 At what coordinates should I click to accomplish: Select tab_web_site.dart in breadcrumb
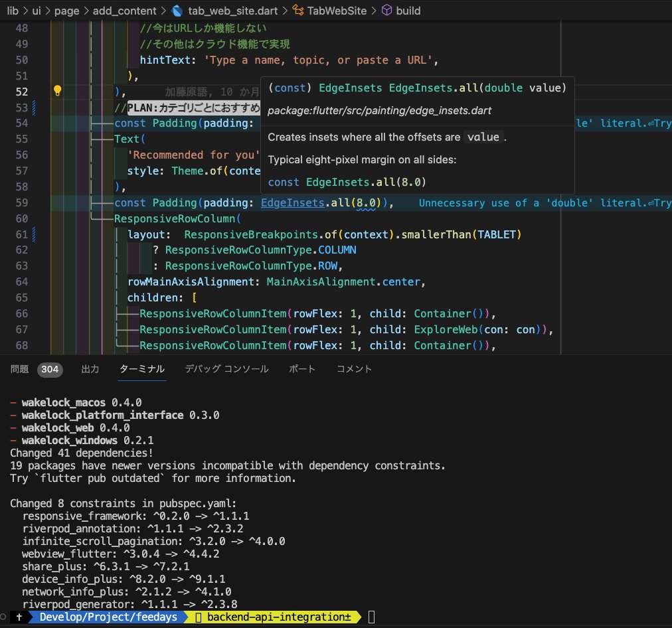tap(232, 11)
